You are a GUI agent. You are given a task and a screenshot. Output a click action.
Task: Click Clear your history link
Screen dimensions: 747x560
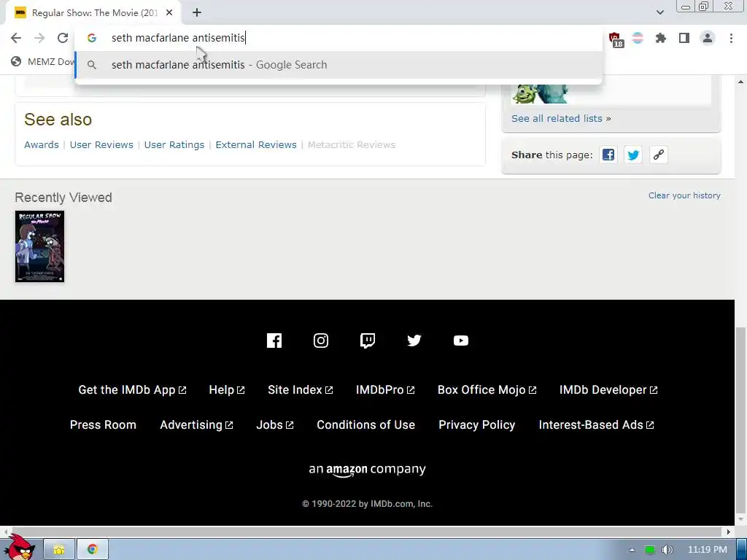pos(684,195)
